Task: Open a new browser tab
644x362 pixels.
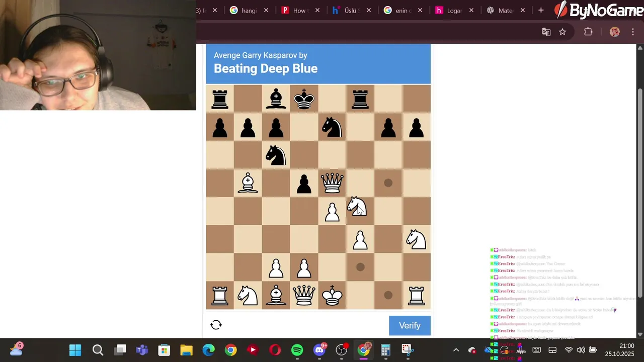Action: [541, 10]
